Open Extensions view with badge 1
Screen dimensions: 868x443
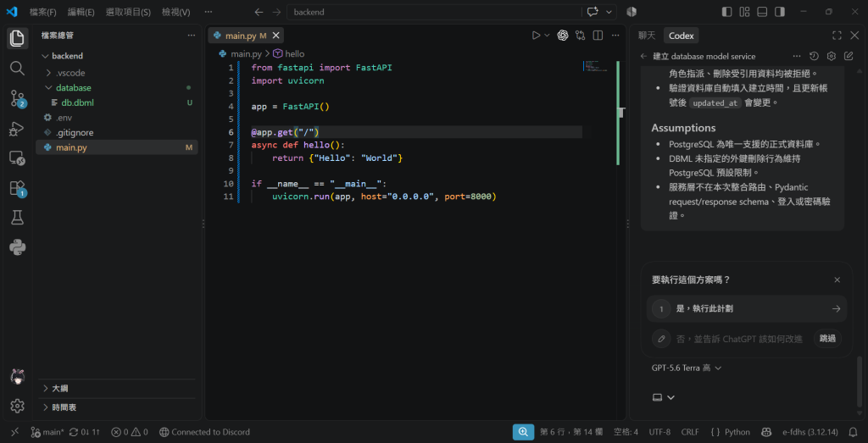pos(17,189)
